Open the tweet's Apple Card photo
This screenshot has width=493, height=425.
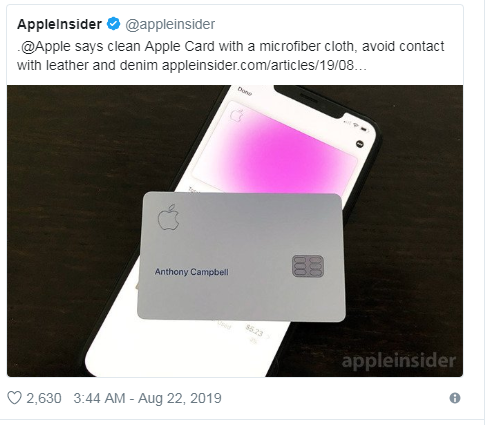coord(235,231)
